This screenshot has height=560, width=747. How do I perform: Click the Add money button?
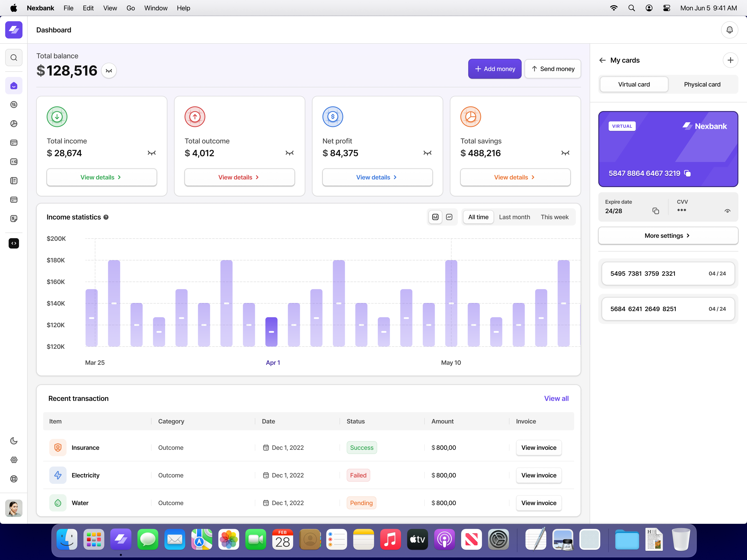click(x=494, y=69)
